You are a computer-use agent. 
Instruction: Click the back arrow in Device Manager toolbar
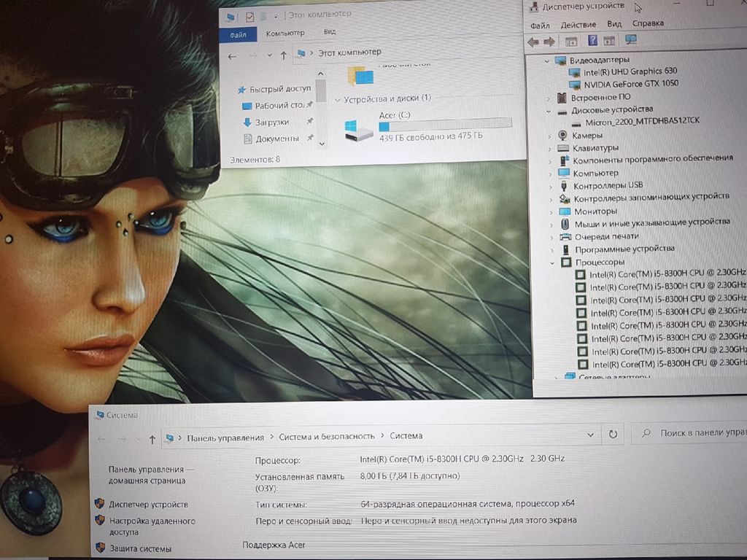point(533,42)
